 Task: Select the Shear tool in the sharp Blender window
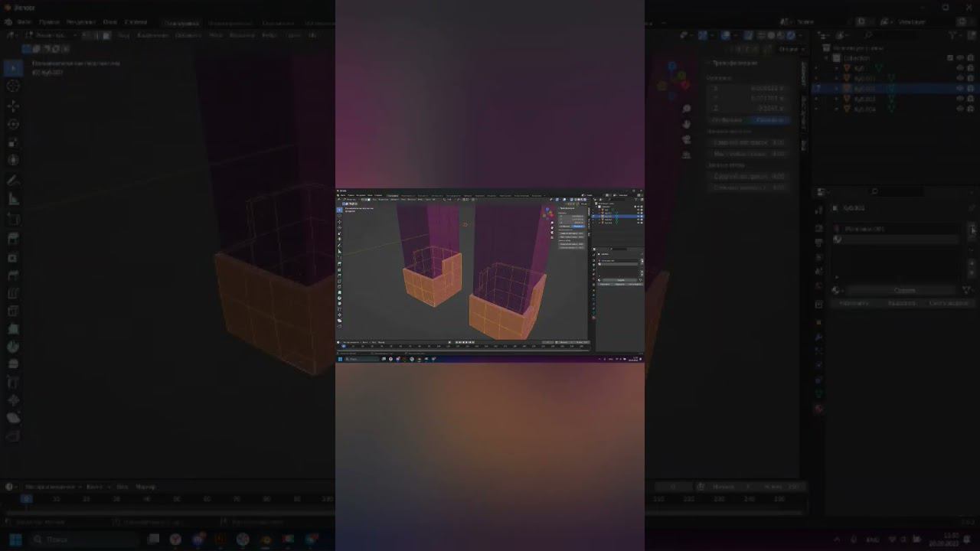tap(340, 321)
